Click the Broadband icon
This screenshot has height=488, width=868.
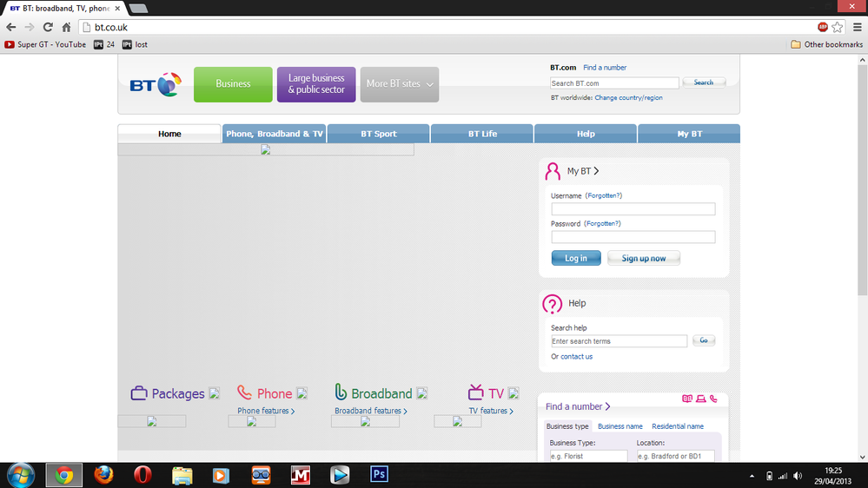pos(341,392)
